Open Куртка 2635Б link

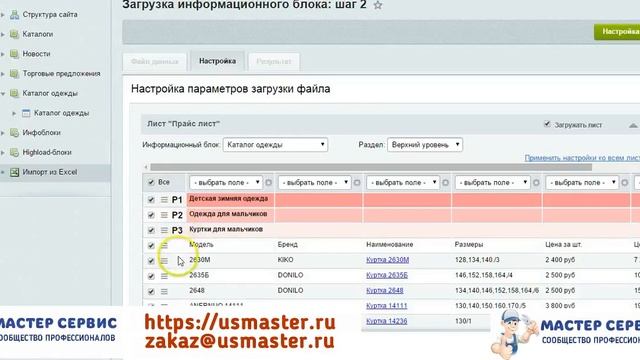click(x=387, y=275)
